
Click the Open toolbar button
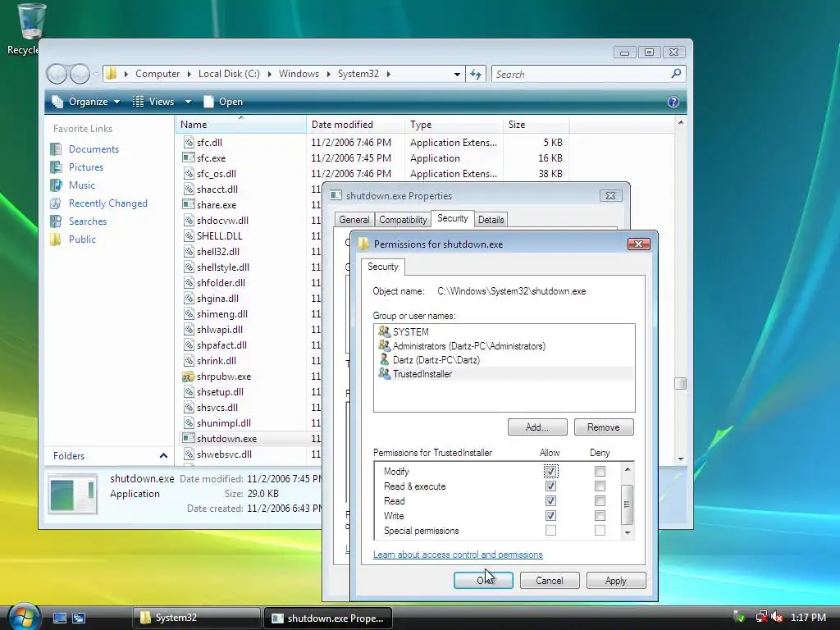coord(224,102)
